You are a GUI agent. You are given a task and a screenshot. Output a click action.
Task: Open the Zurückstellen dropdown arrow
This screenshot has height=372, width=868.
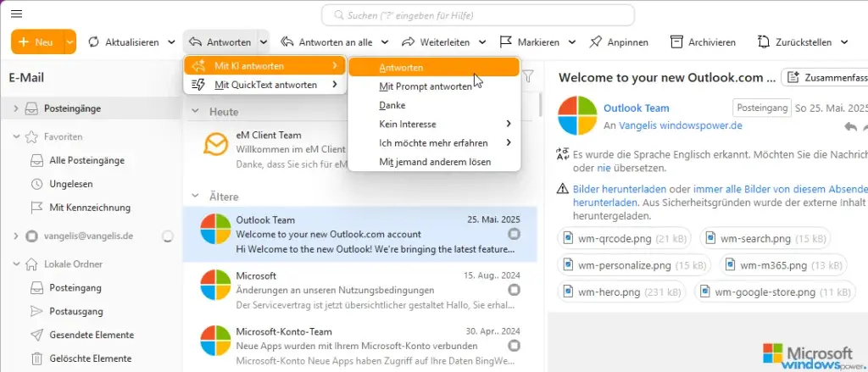tap(844, 42)
